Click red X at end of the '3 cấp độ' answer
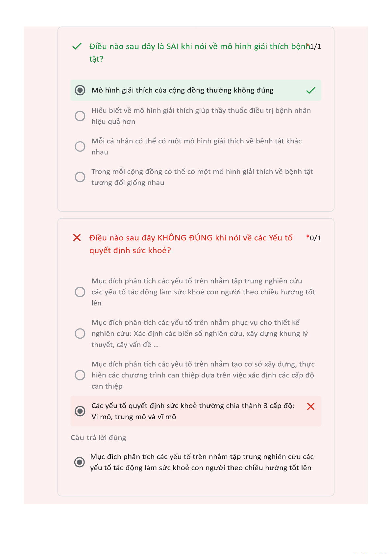The width and height of the screenshot is (392, 554). click(310, 407)
